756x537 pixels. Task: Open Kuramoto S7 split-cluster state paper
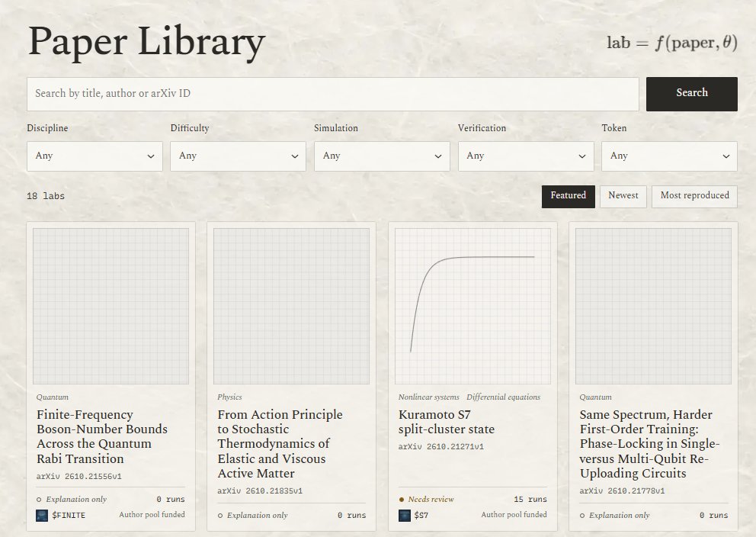447,422
